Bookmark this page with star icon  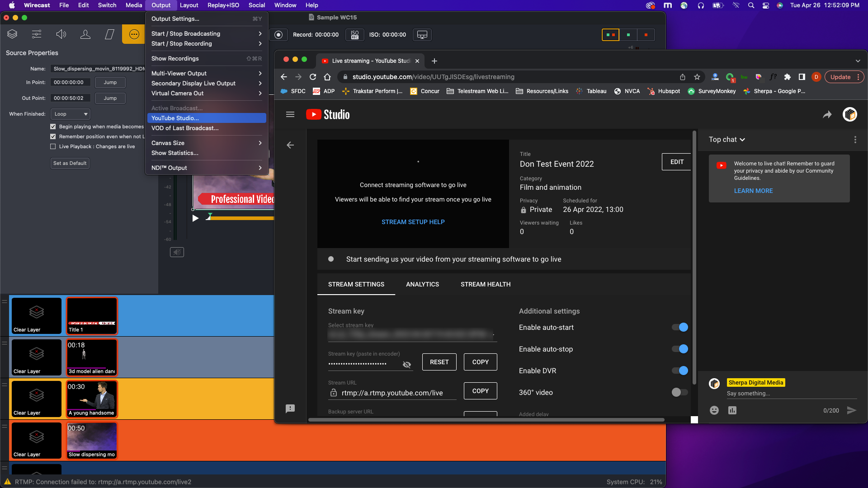click(x=697, y=77)
